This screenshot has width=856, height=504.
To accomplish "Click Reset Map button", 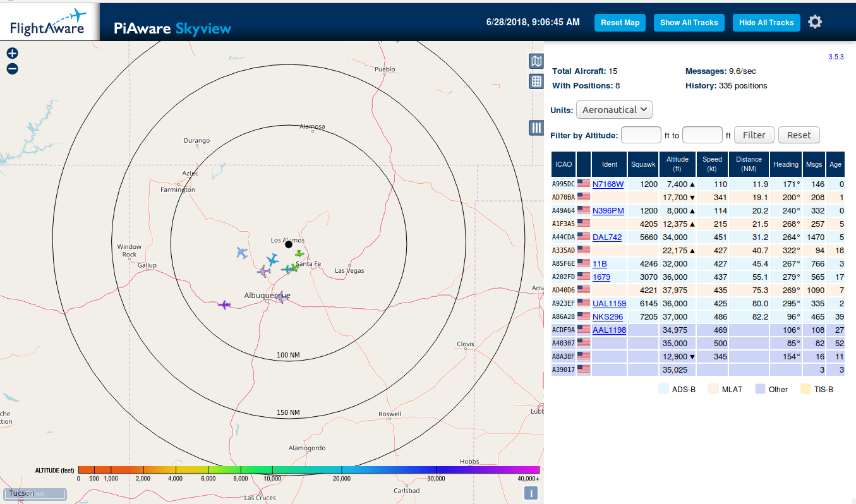I will pyautogui.click(x=620, y=23).
